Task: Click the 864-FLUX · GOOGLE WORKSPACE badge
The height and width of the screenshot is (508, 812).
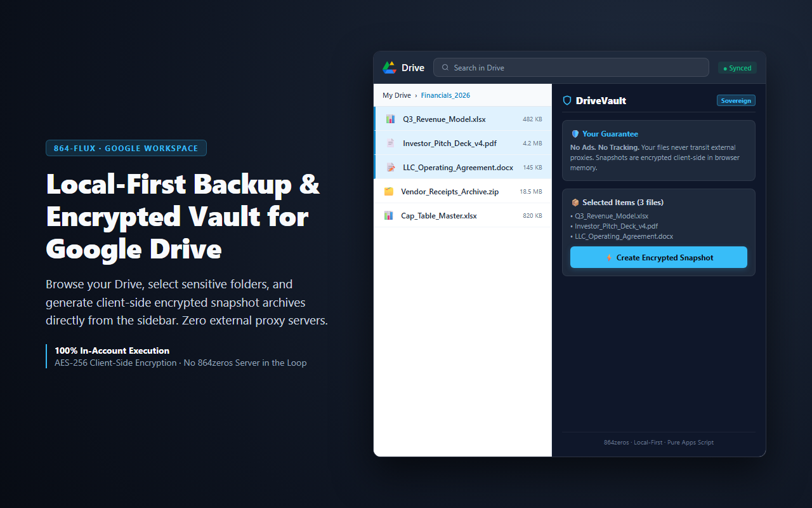Action: (126, 148)
